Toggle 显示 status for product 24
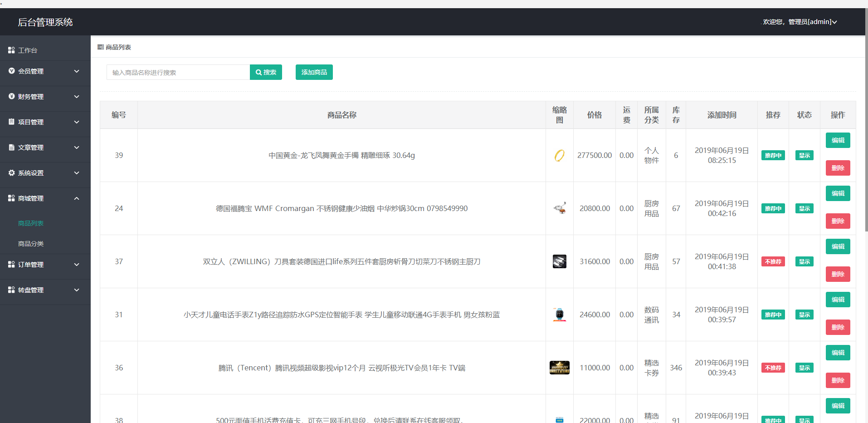Image resolution: width=868 pixels, height=423 pixels. (805, 208)
